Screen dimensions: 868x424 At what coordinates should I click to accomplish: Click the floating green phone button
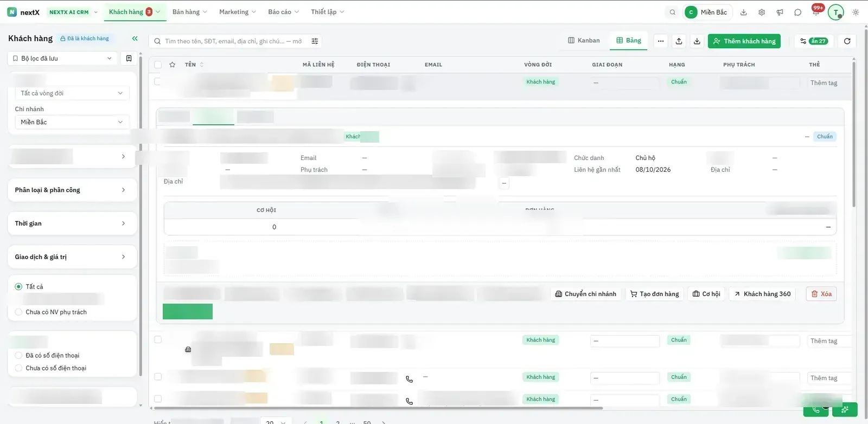(x=816, y=410)
